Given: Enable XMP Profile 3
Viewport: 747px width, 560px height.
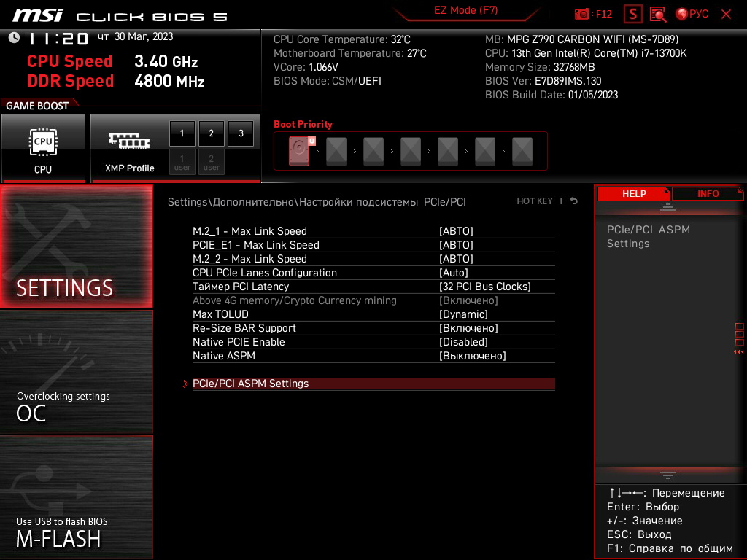Looking at the screenshot, I should pyautogui.click(x=241, y=133).
